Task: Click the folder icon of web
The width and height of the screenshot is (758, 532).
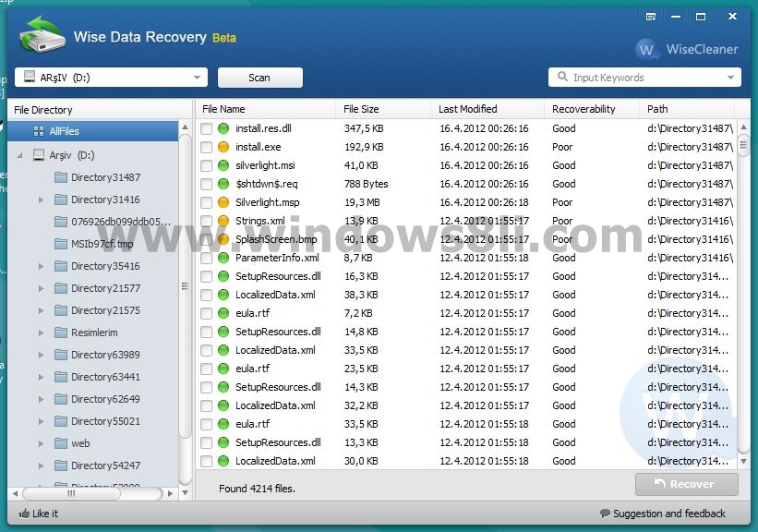Action: [x=61, y=443]
